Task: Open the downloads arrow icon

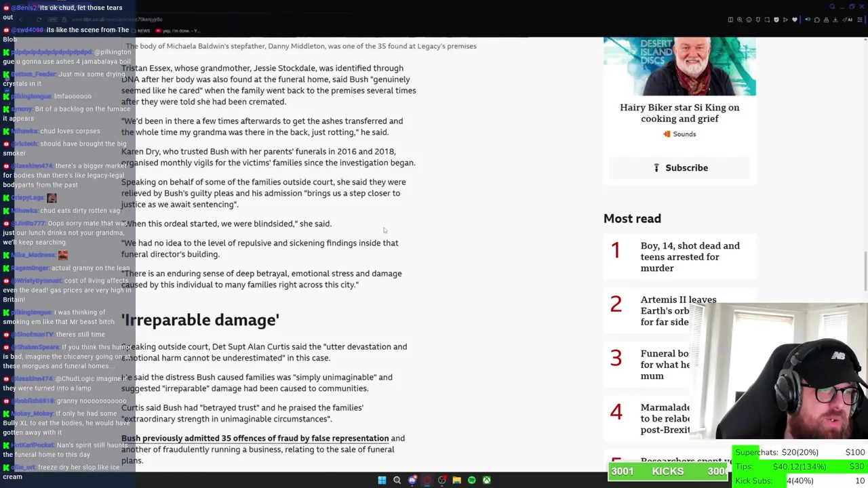Action: point(835,20)
